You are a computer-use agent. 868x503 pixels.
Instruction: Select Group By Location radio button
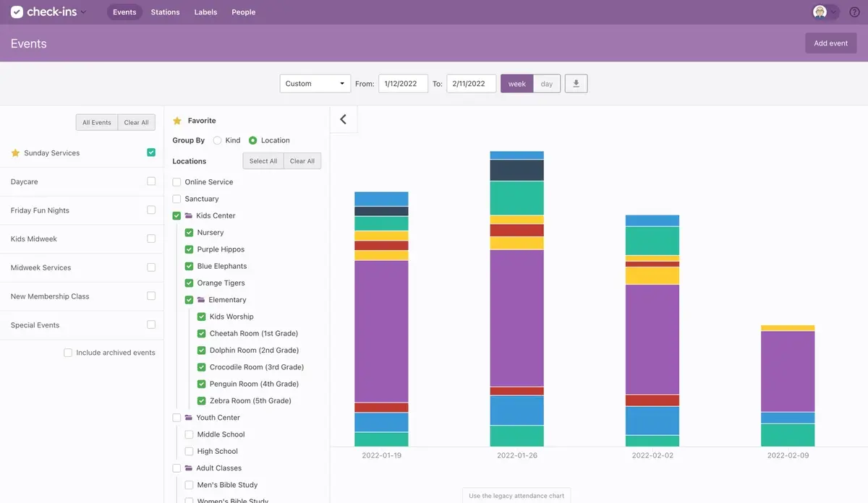252,140
